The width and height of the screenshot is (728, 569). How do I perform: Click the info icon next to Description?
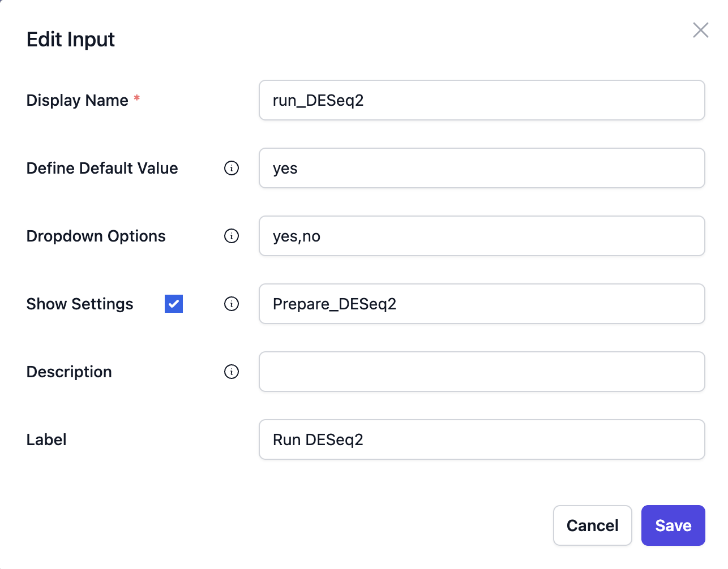coord(231,372)
